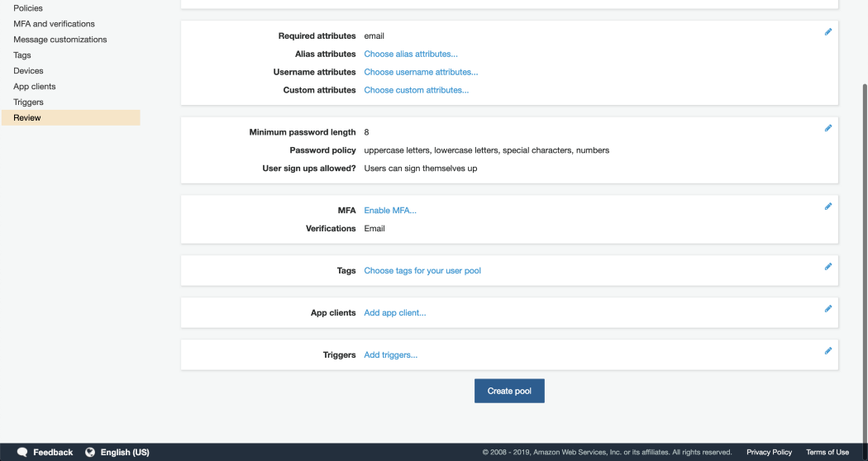Click Choose username attributes link
Screen dimensions: 868x461
[x=421, y=72]
